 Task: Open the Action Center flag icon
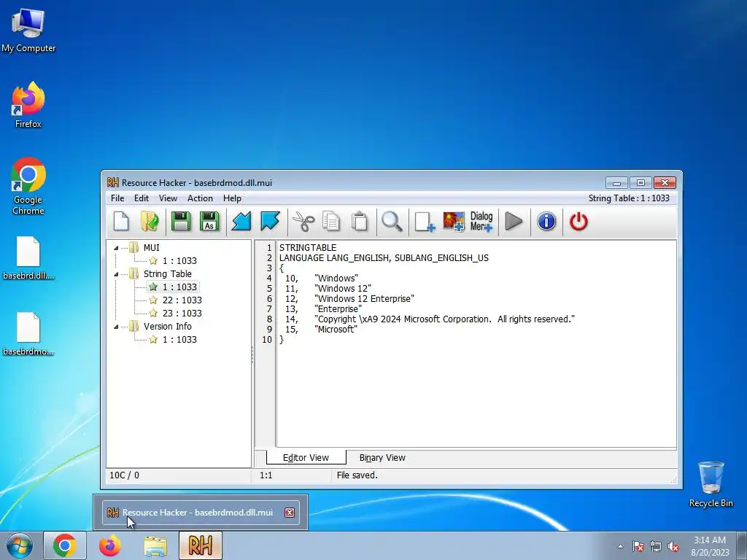point(638,547)
